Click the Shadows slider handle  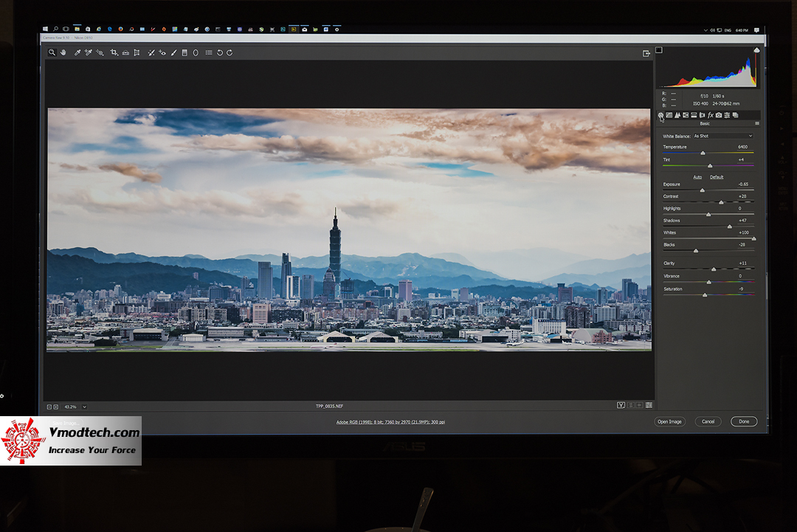tap(730, 227)
